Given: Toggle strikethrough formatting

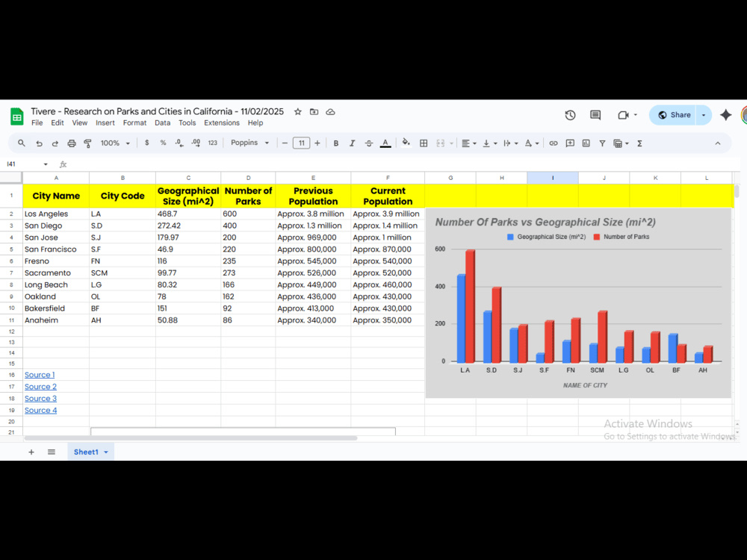Looking at the screenshot, I should [x=369, y=143].
